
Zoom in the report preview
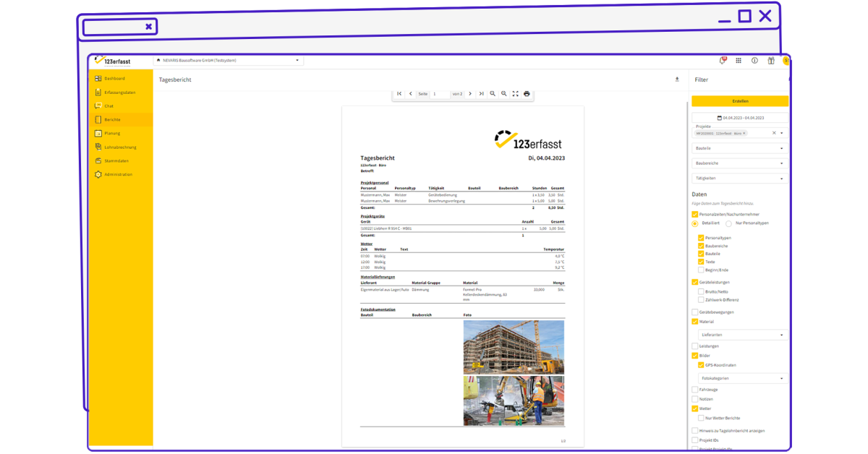point(504,94)
